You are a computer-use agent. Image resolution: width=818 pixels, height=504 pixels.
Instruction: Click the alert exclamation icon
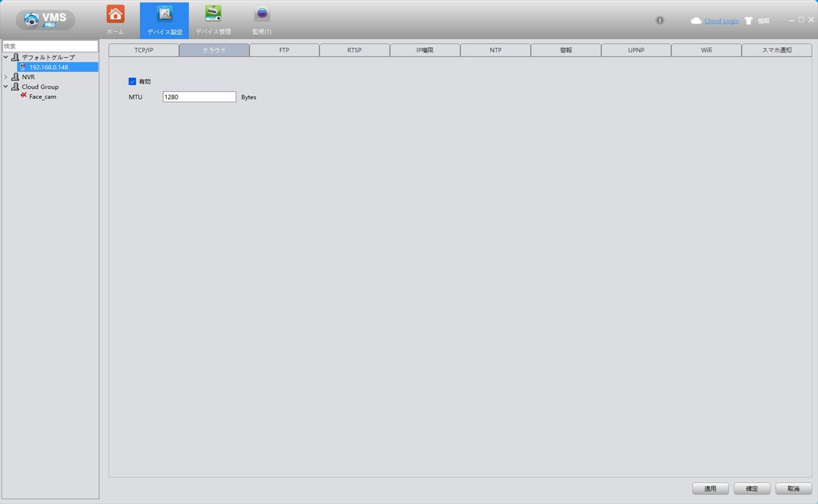[660, 20]
